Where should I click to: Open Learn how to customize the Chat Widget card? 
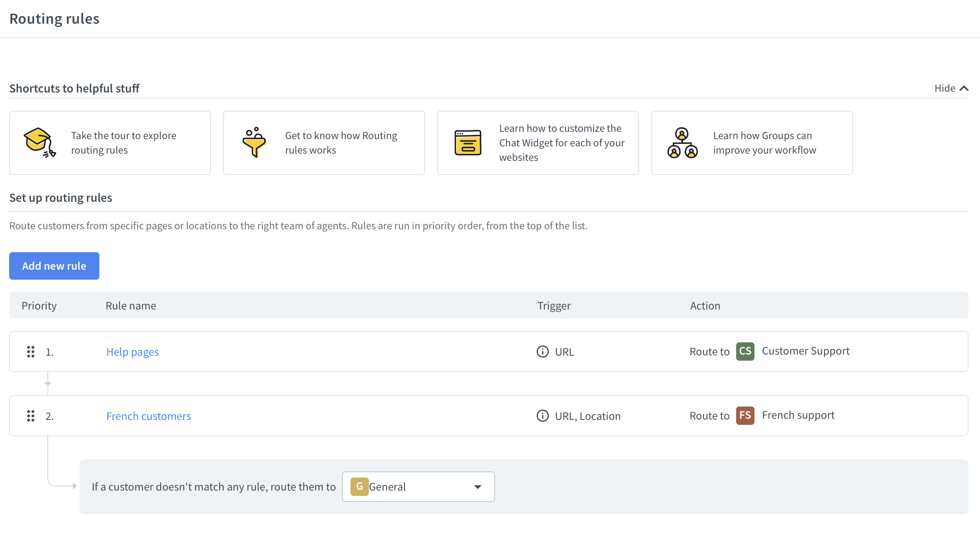coord(538,143)
